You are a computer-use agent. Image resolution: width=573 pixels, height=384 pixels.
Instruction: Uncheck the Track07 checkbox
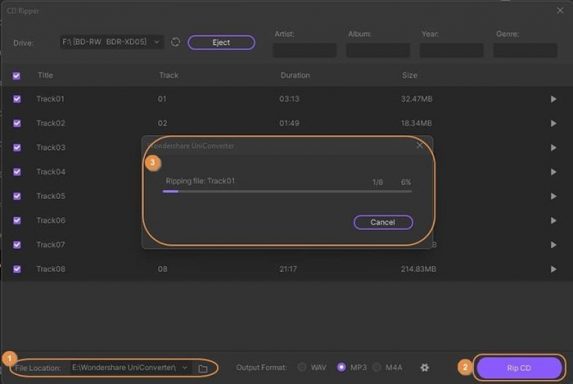[17, 245]
